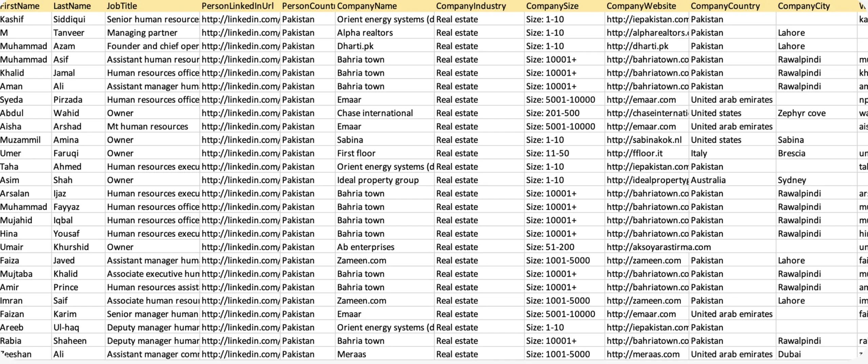Select the Aman first name cell

(25, 86)
